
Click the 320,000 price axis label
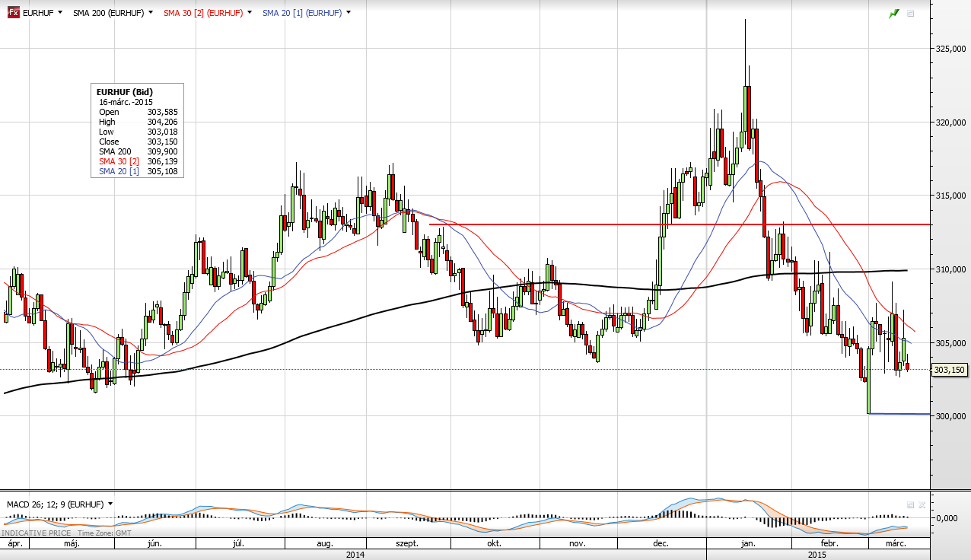coord(950,123)
